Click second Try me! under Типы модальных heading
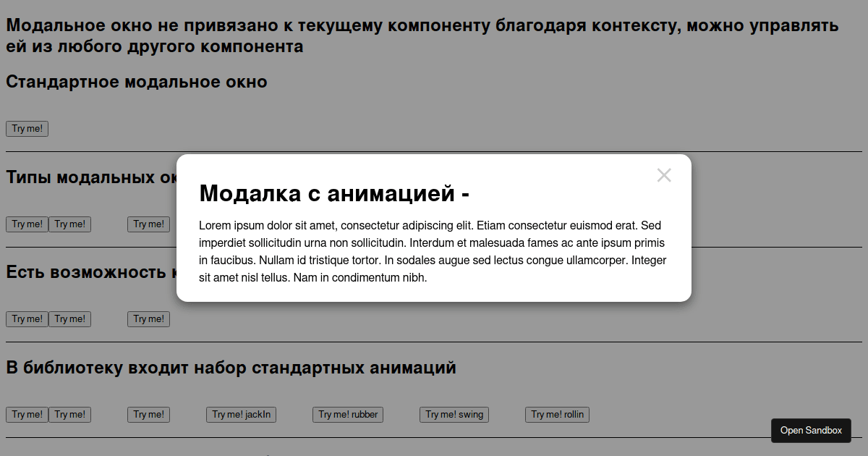 [69, 224]
